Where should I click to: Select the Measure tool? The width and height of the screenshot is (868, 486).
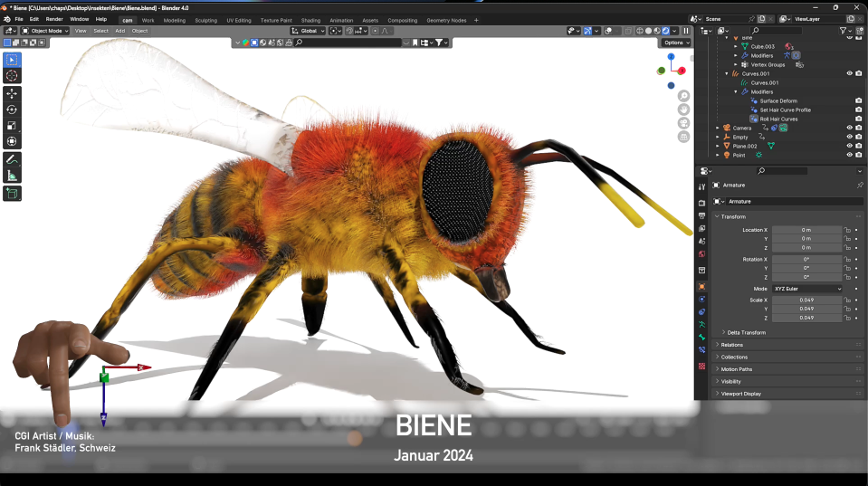click(x=12, y=176)
